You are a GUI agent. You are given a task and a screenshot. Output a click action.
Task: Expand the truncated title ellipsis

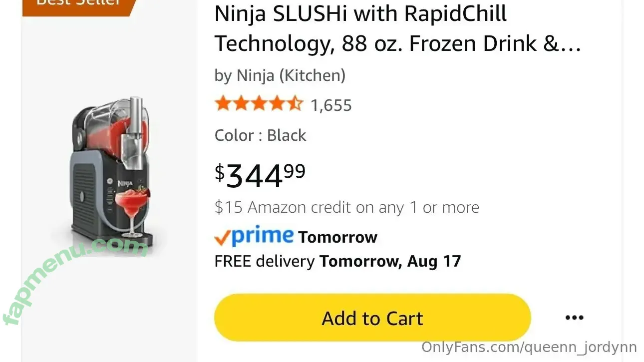(x=570, y=44)
